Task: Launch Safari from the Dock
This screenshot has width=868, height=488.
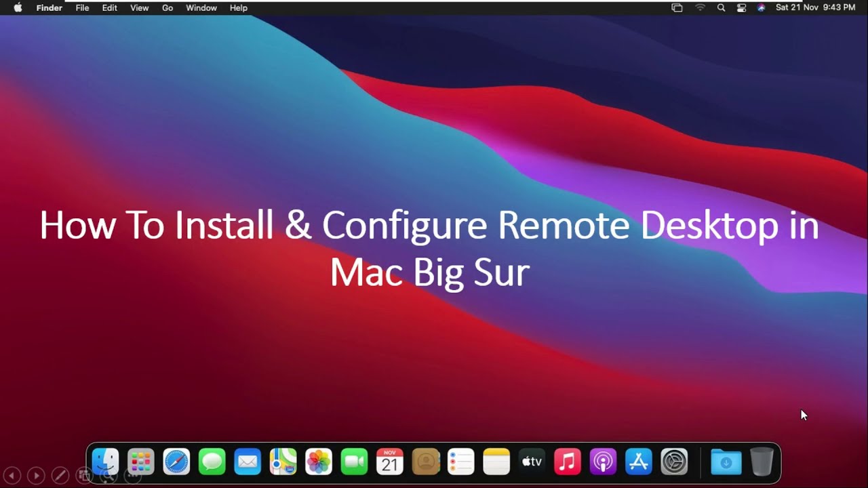Action: coord(176,462)
